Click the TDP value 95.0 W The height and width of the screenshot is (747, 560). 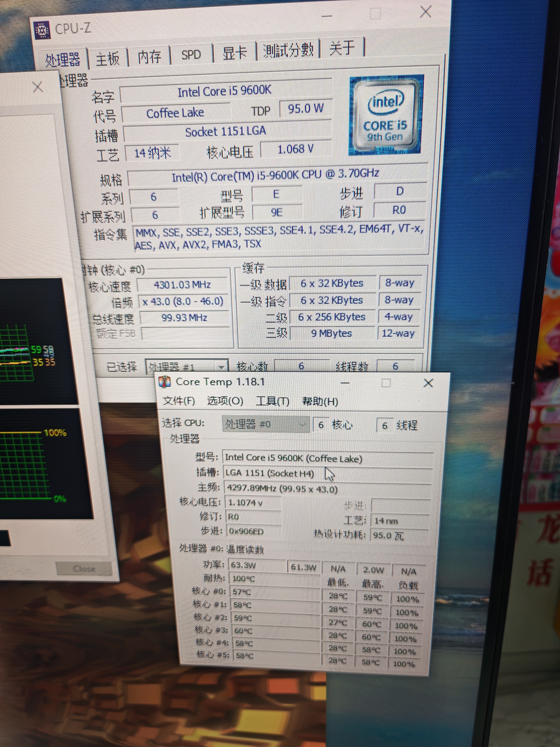tap(306, 109)
